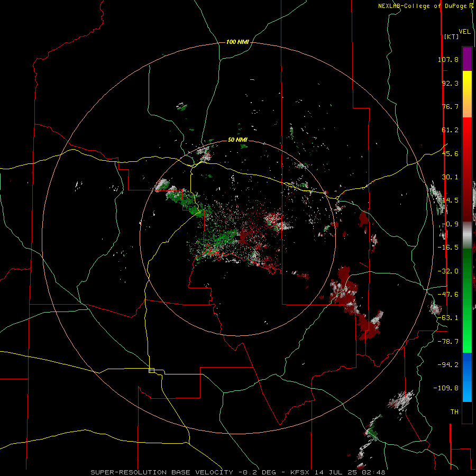
Task: Click the gray near-zero segment of the color bar
Action: point(467,235)
